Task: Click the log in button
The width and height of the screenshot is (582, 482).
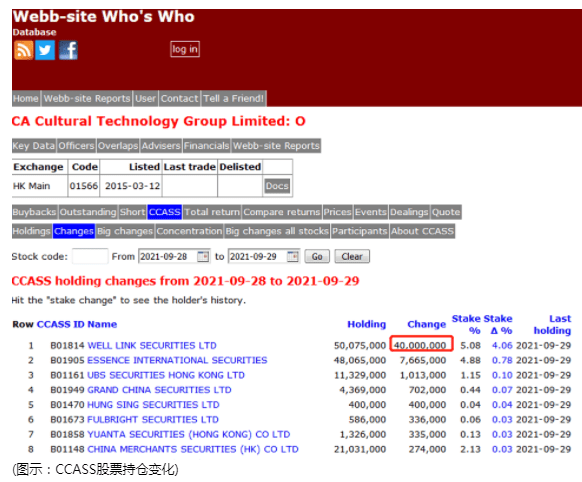Action: click(x=185, y=49)
